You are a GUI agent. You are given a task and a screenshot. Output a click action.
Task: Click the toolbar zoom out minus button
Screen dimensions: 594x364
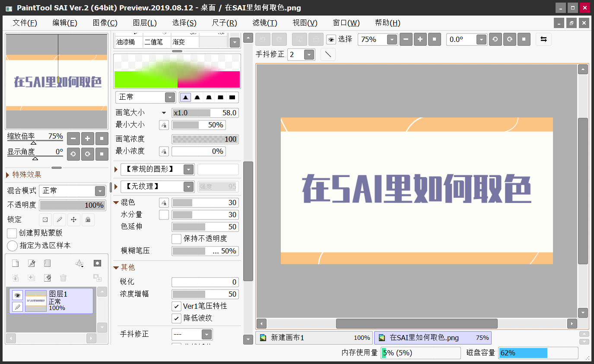pos(406,39)
